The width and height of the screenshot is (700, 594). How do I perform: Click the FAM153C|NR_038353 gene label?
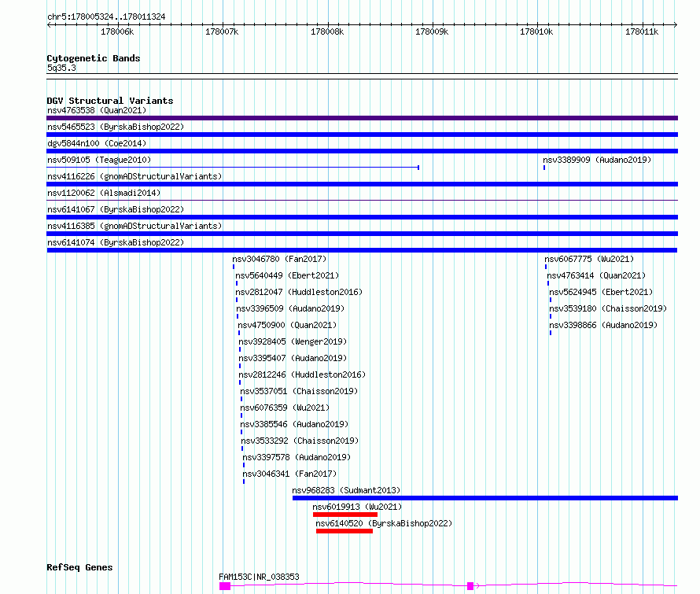[x=259, y=577]
